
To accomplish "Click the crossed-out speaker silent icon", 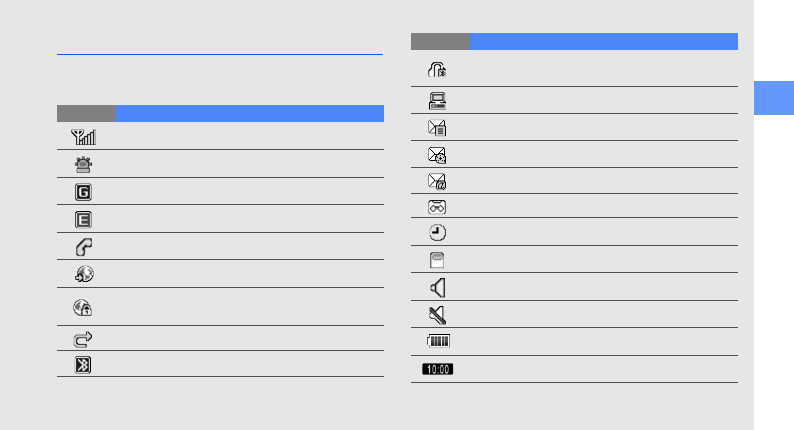I will 439,314.
